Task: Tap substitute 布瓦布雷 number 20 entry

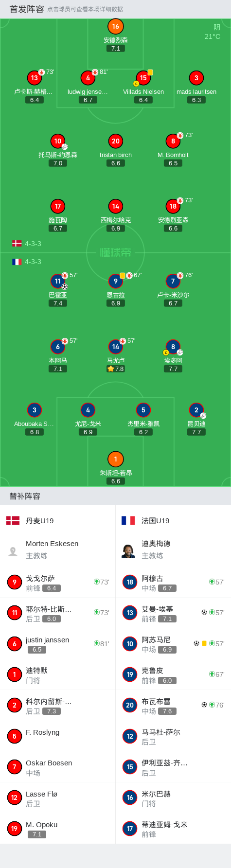Action: click(x=173, y=706)
